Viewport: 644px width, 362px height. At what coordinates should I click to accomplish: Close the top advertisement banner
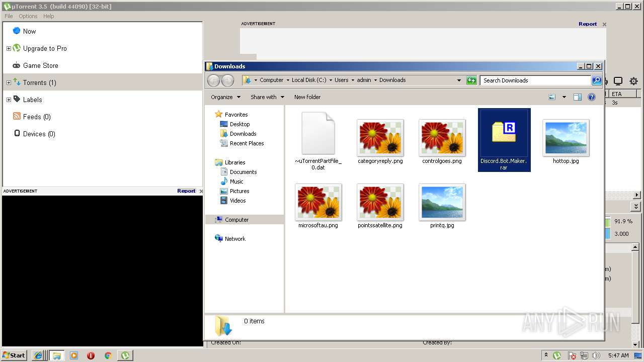tap(604, 24)
